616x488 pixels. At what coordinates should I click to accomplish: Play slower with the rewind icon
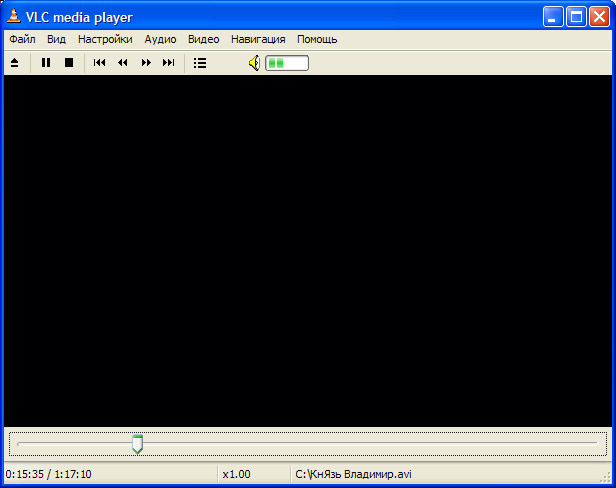pyautogui.click(x=123, y=63)
